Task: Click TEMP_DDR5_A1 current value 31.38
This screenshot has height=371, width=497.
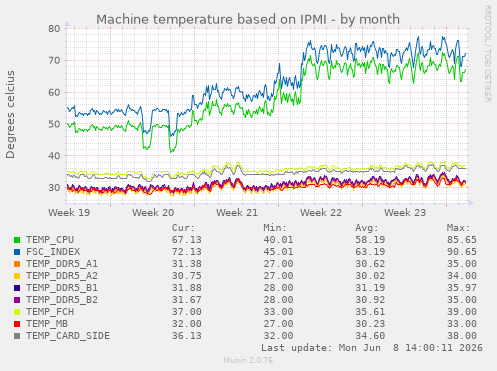Action: 187,264
